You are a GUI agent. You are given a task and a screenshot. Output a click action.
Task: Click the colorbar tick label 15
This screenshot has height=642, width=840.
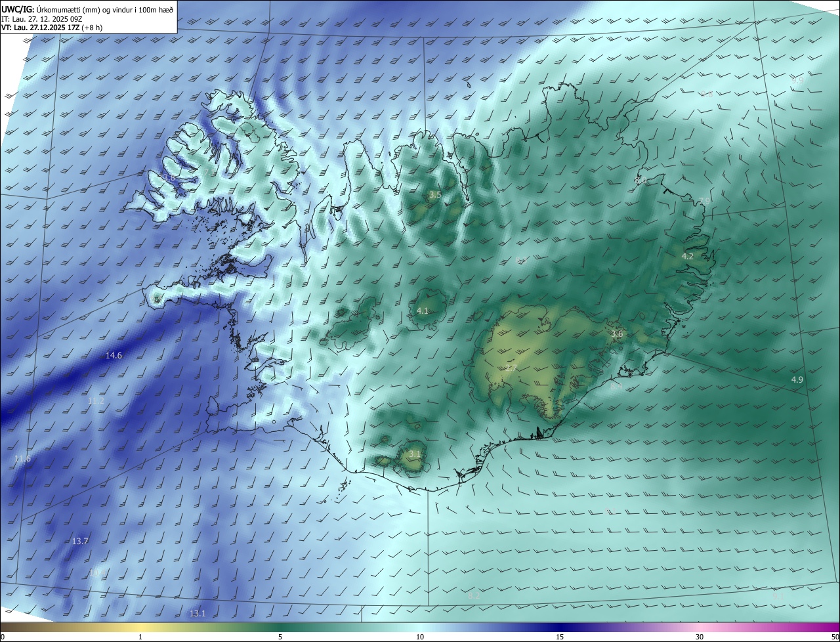[560, 637]
